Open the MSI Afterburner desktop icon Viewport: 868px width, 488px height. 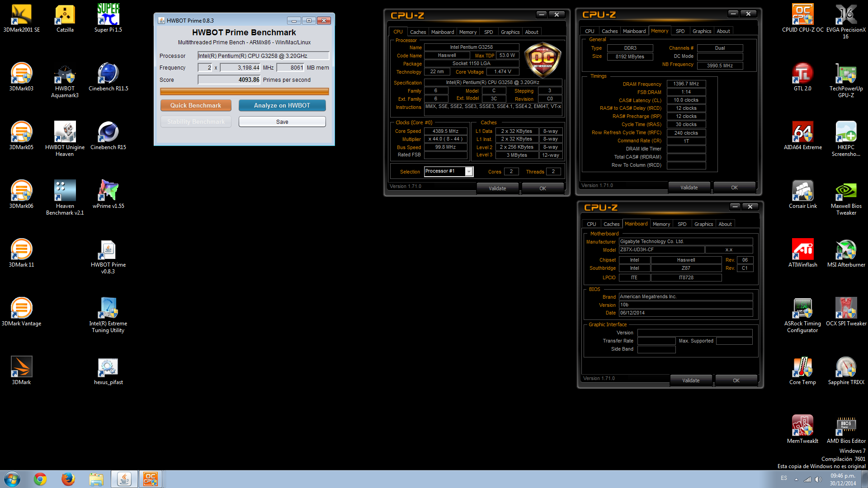coord(846,253)
